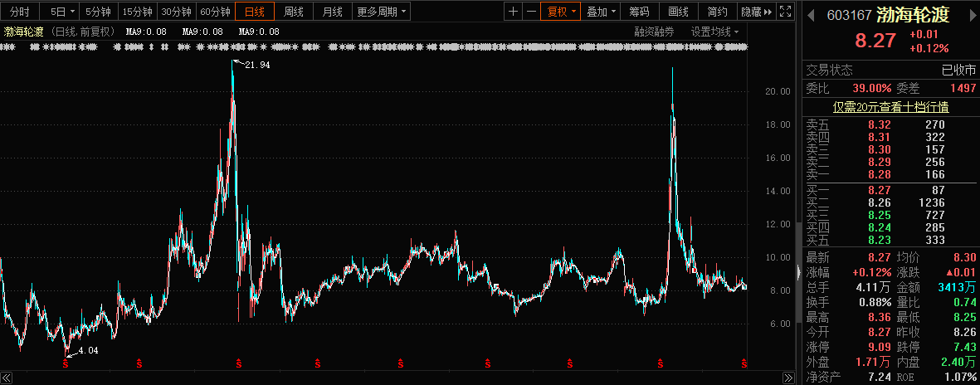Click the 最高 value 8.36
This screenshot has height=385, width=980.
pyautogui.click(x=880, y=318)
